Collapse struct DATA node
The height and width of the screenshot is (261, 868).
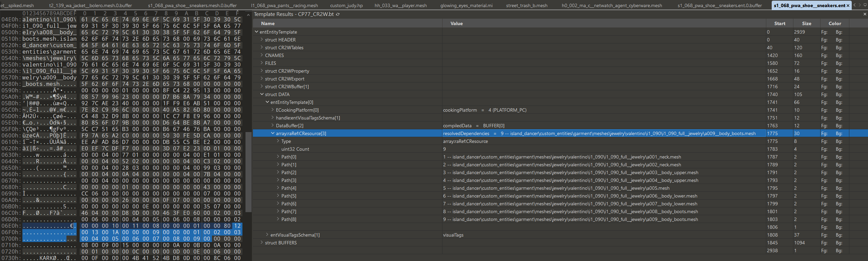pyautogui.click(x=262, y=94)
